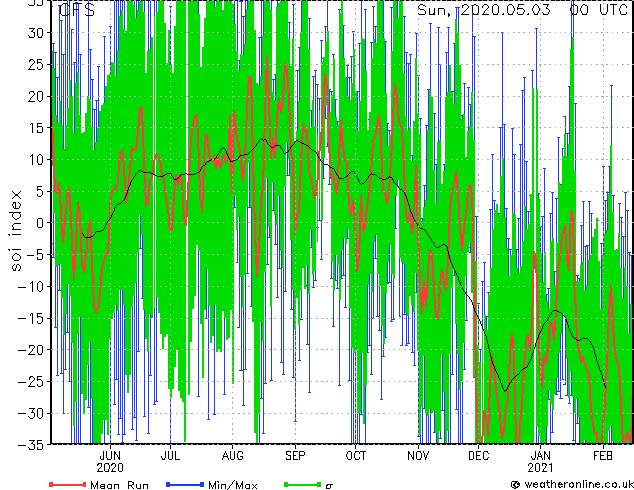Click the Sun, 2020.05.03 date header
Image resolution: width=634 pixels, height=490 pixels.
coord(484,10)
